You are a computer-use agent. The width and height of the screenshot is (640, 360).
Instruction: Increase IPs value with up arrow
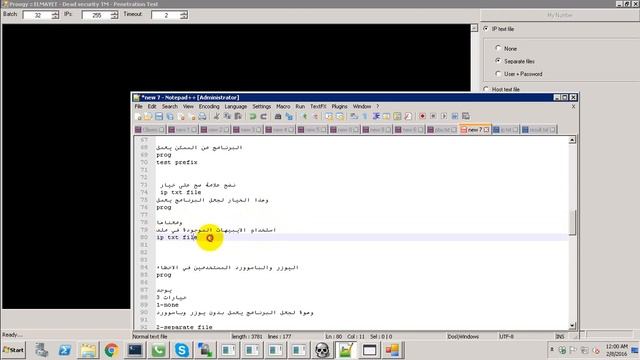[x=114, y=13]
